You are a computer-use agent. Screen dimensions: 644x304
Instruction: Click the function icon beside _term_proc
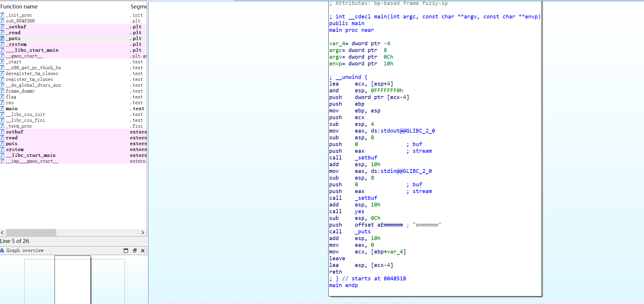[x=2, y=126]
